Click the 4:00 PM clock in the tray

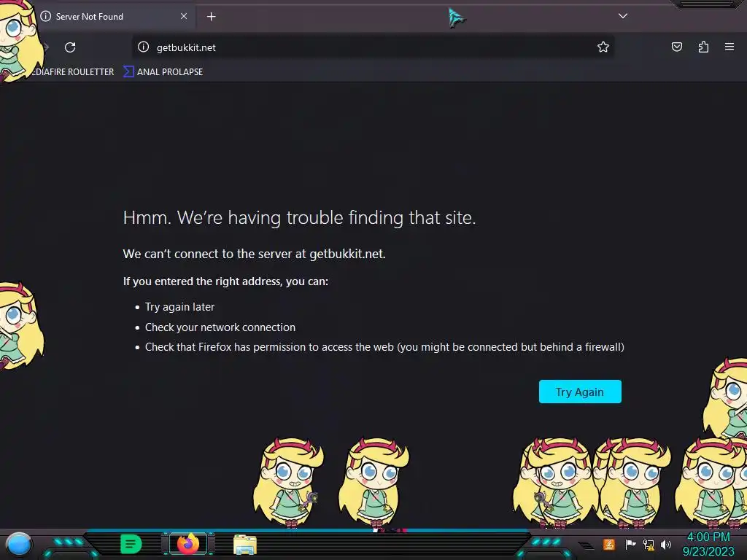coord(708,537)
